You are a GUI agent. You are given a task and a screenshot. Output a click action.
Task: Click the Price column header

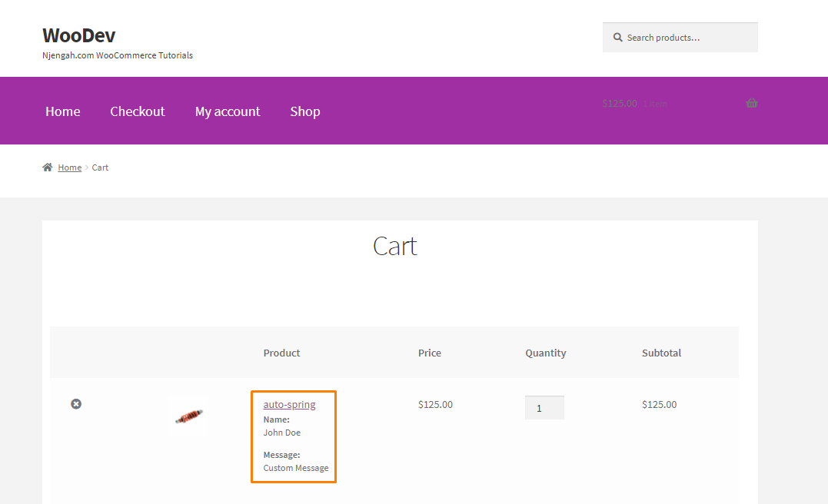coord(429,353)
